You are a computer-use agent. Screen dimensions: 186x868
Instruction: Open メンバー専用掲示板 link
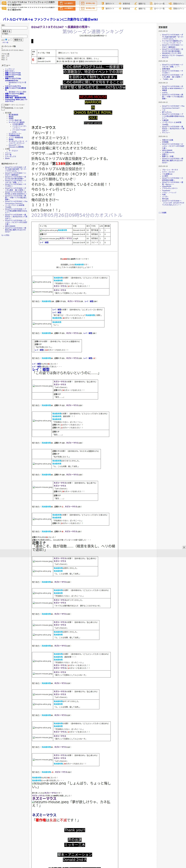[x=16, y=137]
